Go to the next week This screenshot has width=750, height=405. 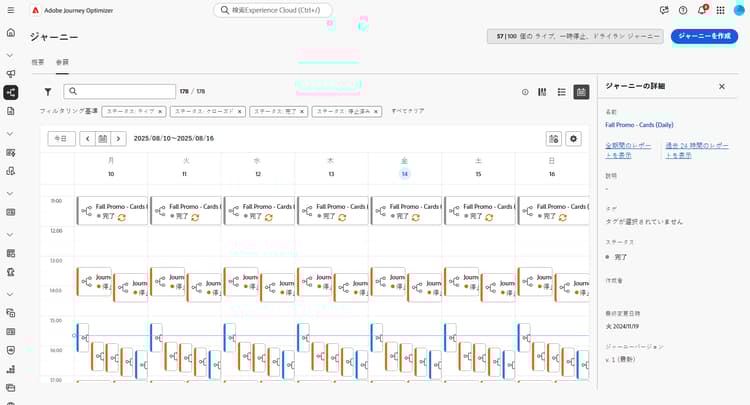point(118,139)
